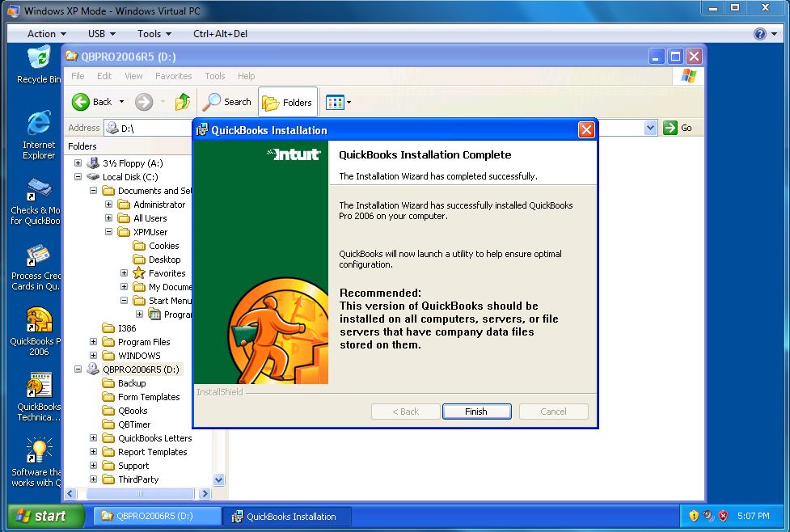Expand the ThirdParty folder node
The image size is (790, 532).
tap(93, 479)
